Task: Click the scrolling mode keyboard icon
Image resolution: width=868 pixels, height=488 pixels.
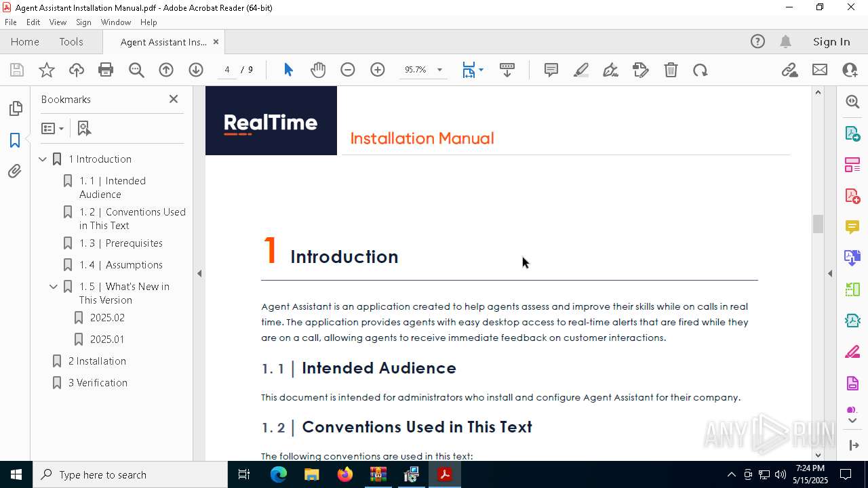Action: point(507,70)
